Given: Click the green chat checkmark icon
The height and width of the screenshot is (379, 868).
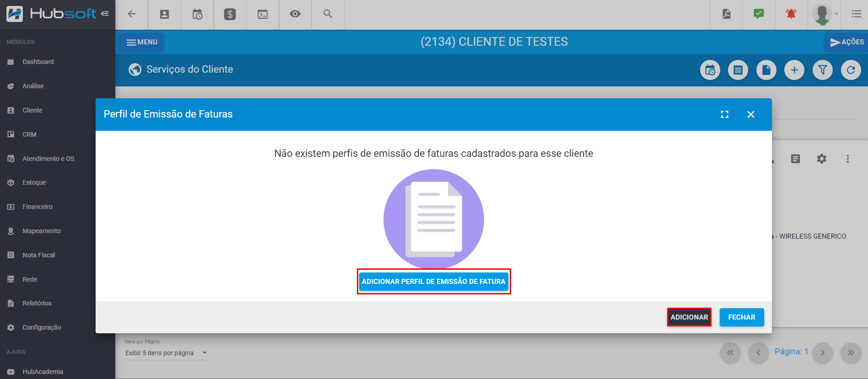Looking at the screenshot, I should click(759, 14).
